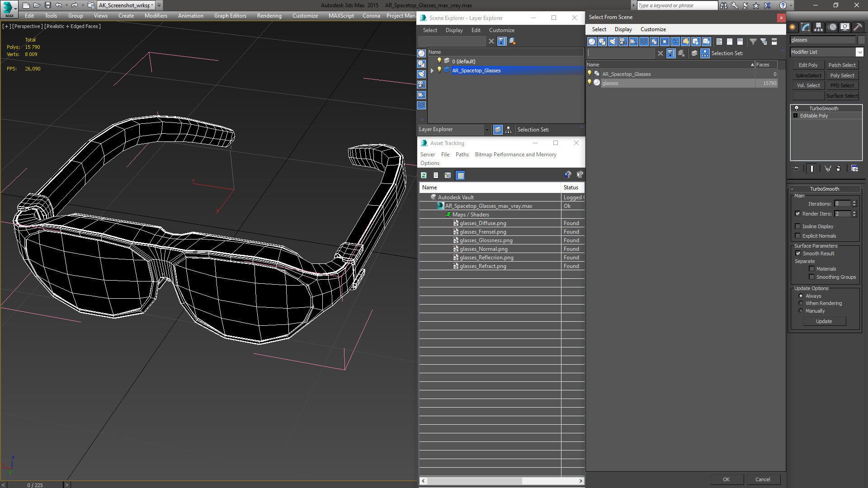Open the Motion panel tab
Screen dimensions: 868x488
[x=832, y=27]
